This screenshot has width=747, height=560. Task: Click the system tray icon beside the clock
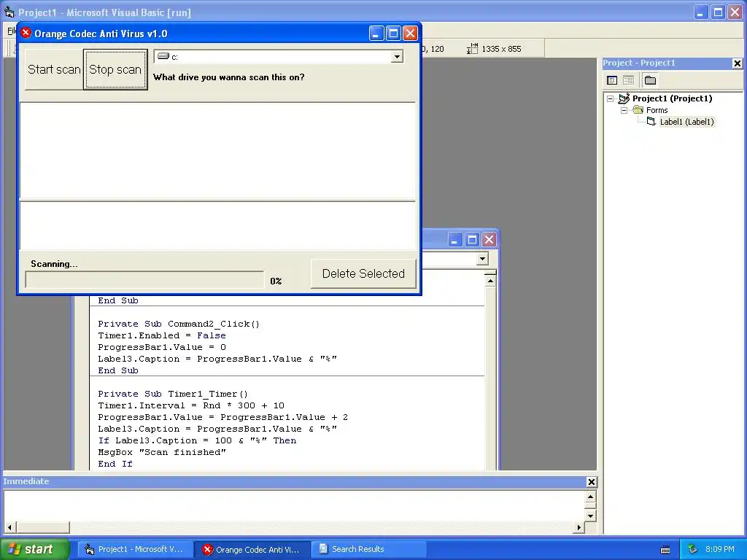click(692, 549)
